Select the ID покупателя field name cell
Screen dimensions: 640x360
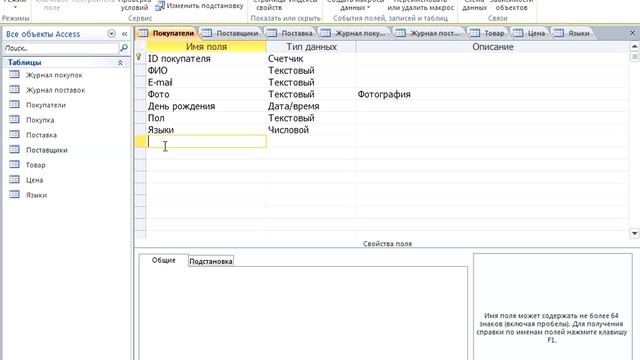206,59
